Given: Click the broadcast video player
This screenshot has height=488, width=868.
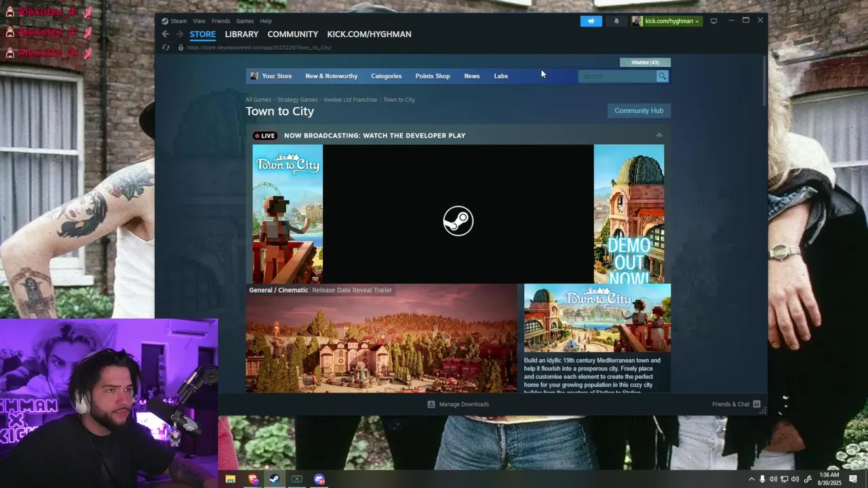Looking at the screenshot, I should point(458,214).
